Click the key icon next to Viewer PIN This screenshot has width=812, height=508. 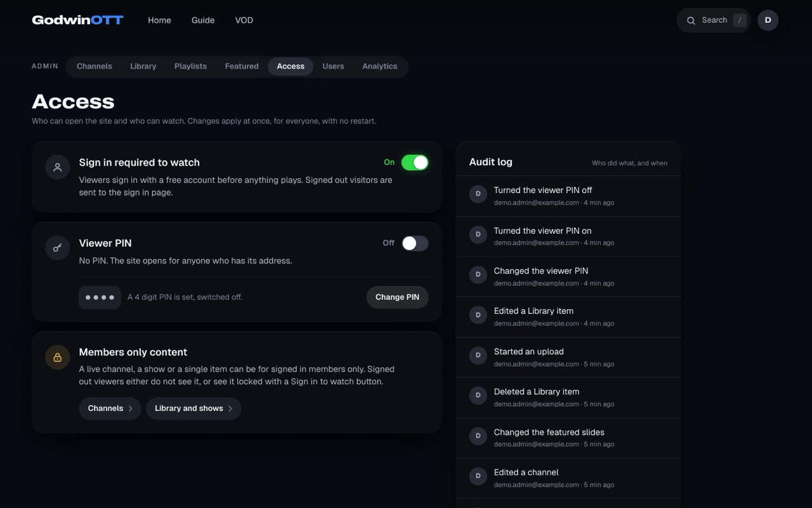(x=57, y=248)
